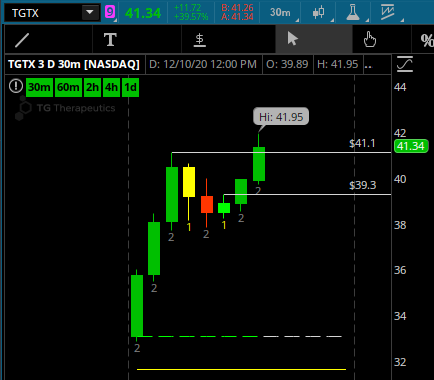Click the 32 price axis label
The height and width of the screenshot is (380, 434).
point(400,362)
